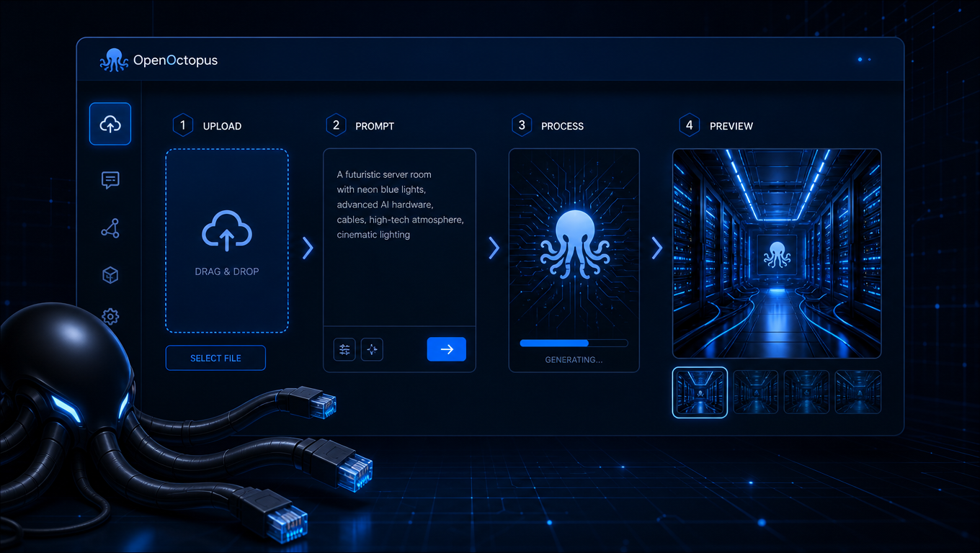Click the SELECT FILE button
The width and height of the screenshot is (980, 553).
tap(215, 358)
